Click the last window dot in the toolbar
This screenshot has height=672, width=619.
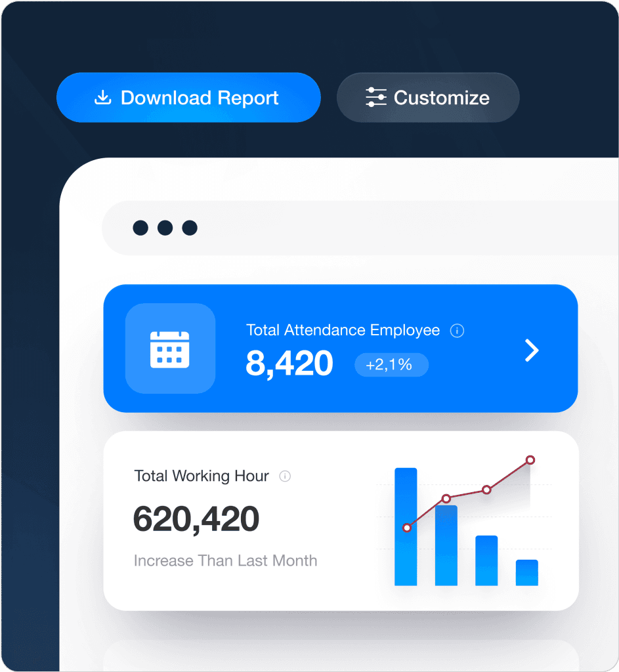(190, 228)
